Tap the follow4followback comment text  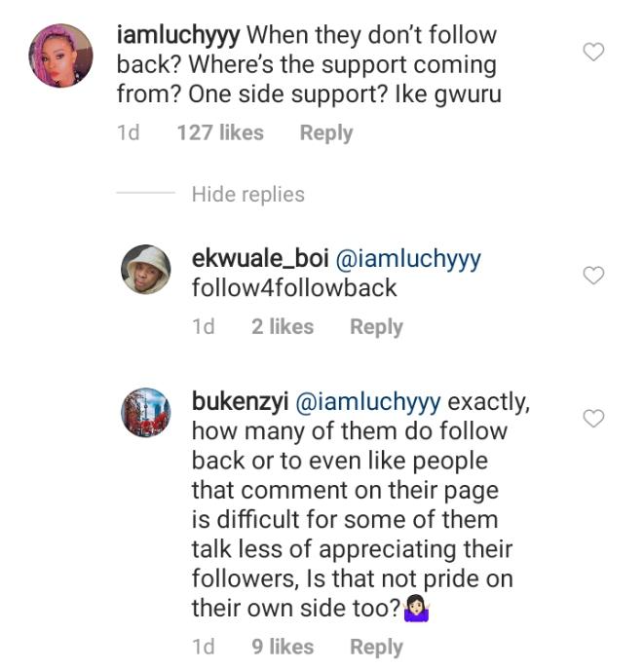point(294,288)
